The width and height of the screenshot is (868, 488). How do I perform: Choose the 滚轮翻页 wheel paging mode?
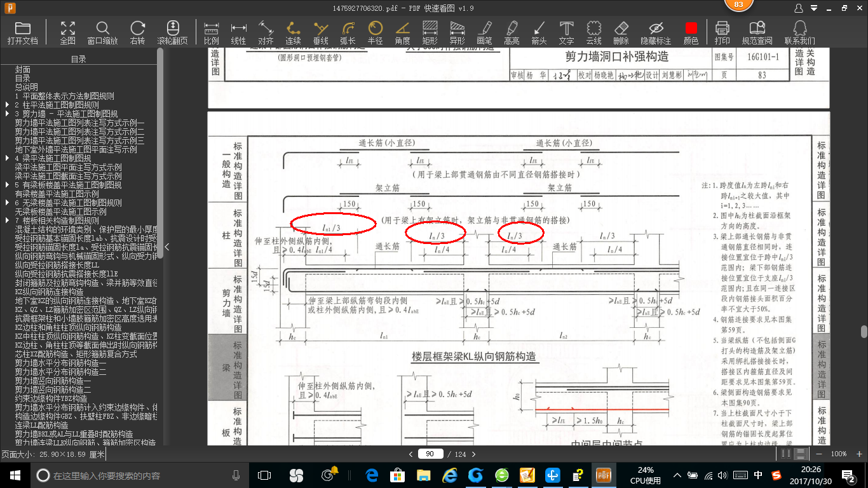172,32
